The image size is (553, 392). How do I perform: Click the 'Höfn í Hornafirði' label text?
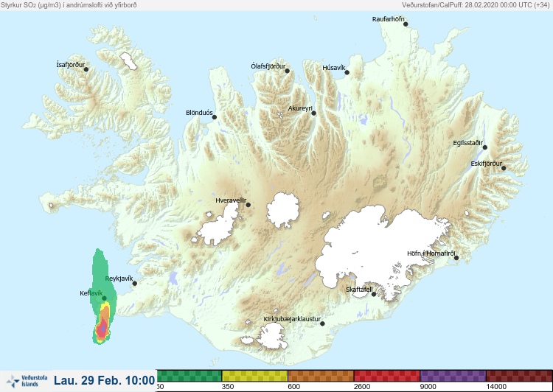[x=431, y=253]
